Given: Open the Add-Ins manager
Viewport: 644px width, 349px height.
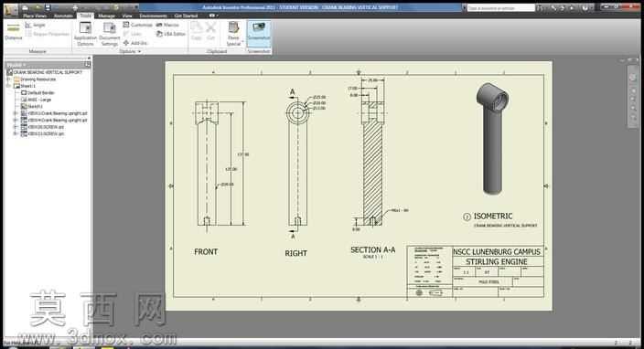Looking at the screenshot, I should (135, 43).
